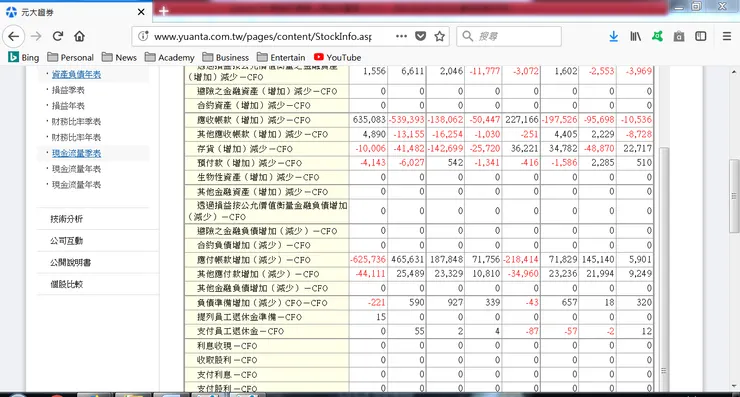The image size is (740, 397).
Task: Select 技術分析 menu item
Action: (x=67, y=219)
